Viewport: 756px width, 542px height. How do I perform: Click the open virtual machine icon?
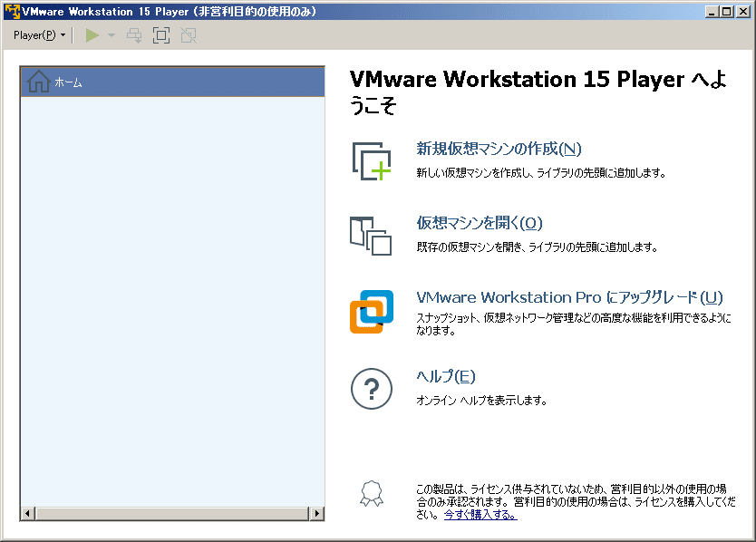pos(372,234)
